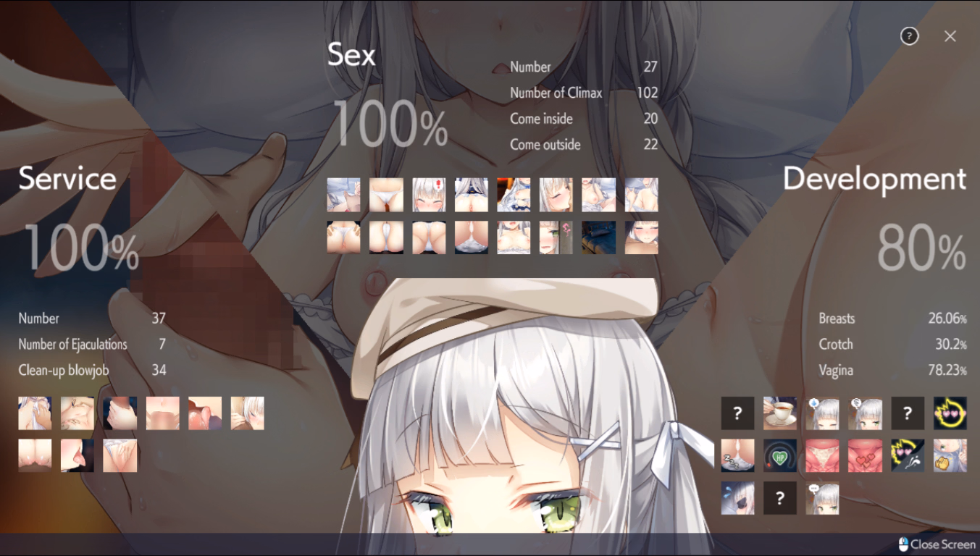Click the Development 80% completion value

[x=921, y=249]
